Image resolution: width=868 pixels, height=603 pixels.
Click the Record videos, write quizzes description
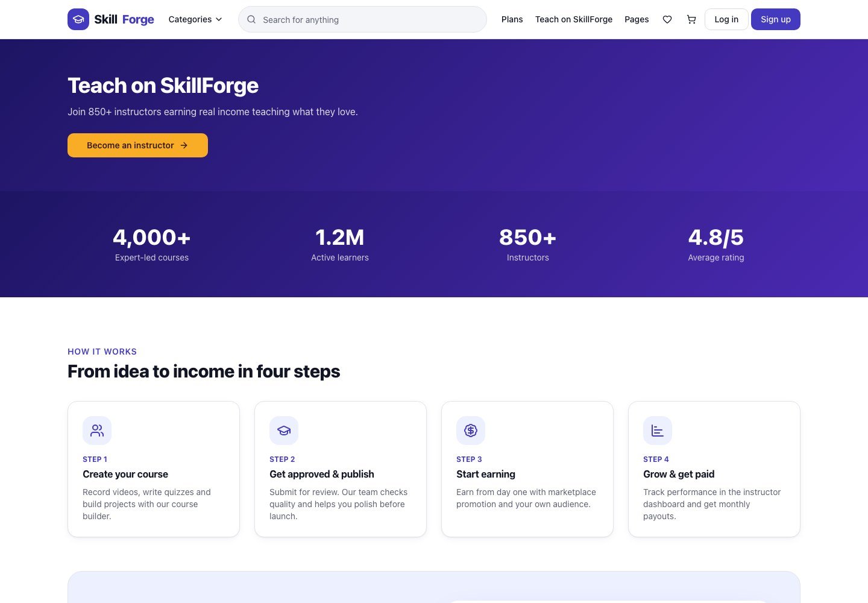[x=147, y=504]
